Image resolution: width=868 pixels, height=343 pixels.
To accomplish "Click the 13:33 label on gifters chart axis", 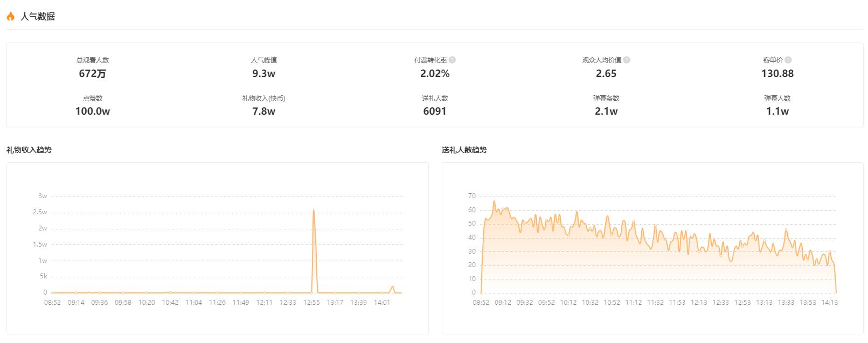I will click(786, 303).
